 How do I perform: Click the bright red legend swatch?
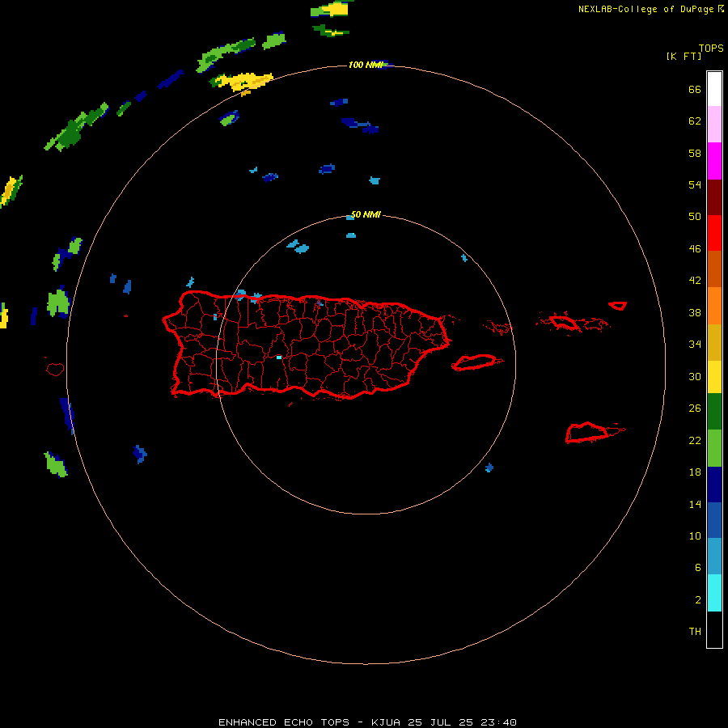[714, 233]
